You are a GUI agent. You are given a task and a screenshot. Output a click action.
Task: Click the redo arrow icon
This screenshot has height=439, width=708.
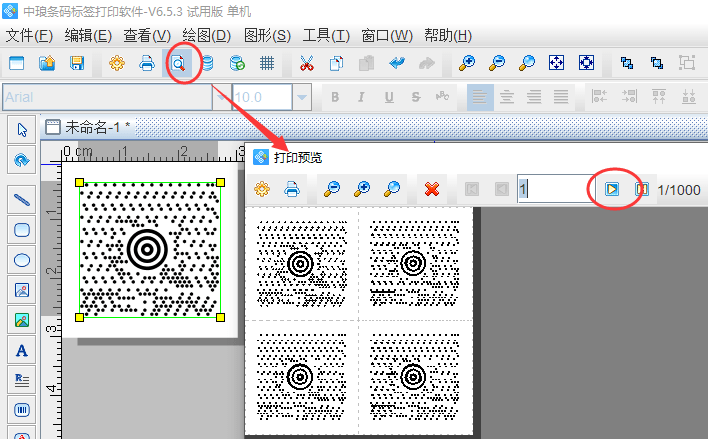(426, 63)
